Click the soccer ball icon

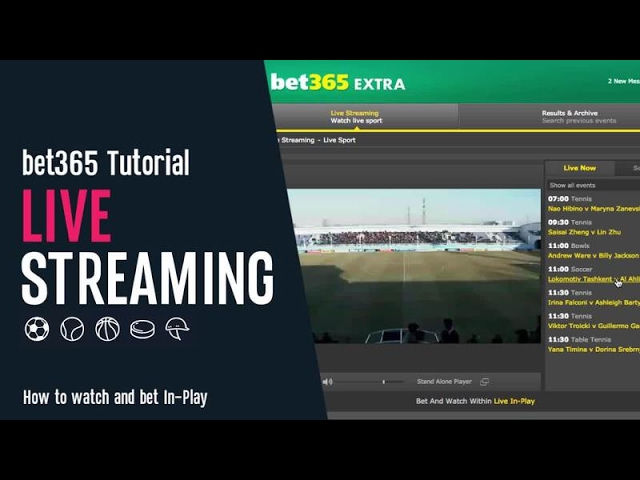37,329
